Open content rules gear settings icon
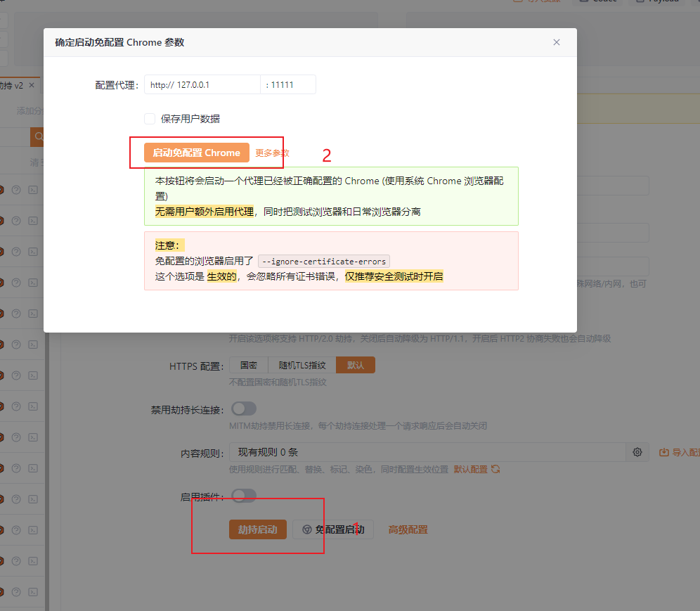This screenshot has height=611, width=700. point(637,452)
